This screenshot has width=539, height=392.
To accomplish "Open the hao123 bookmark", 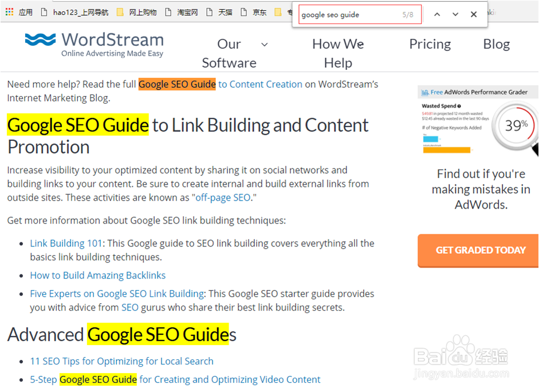I will tap(74, 13).
